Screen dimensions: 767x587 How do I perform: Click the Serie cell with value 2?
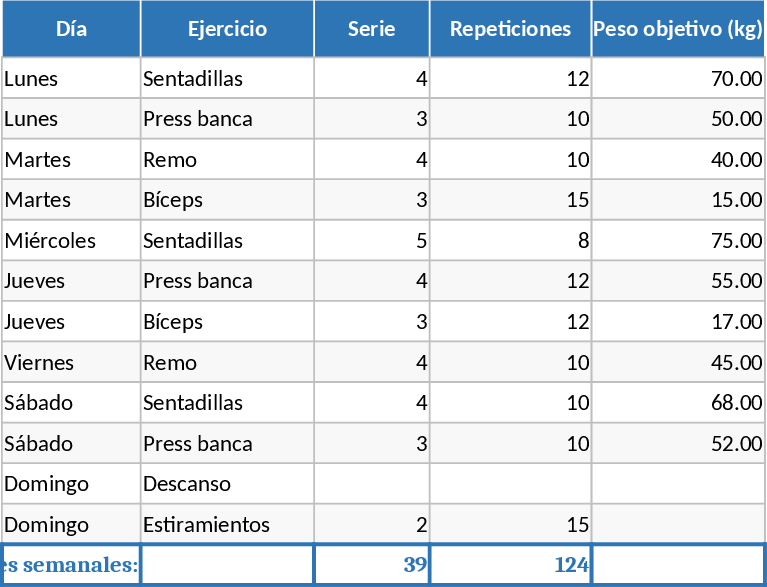[x=371, y=525]
